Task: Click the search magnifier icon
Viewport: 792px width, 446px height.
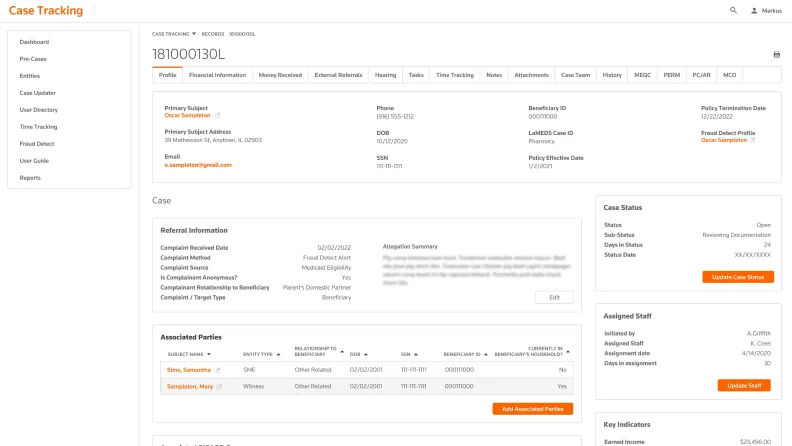Action: [733, 10]
